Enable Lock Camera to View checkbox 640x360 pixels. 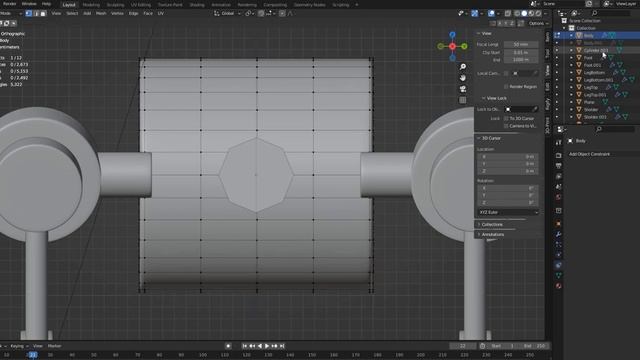(x=506, y=126)
